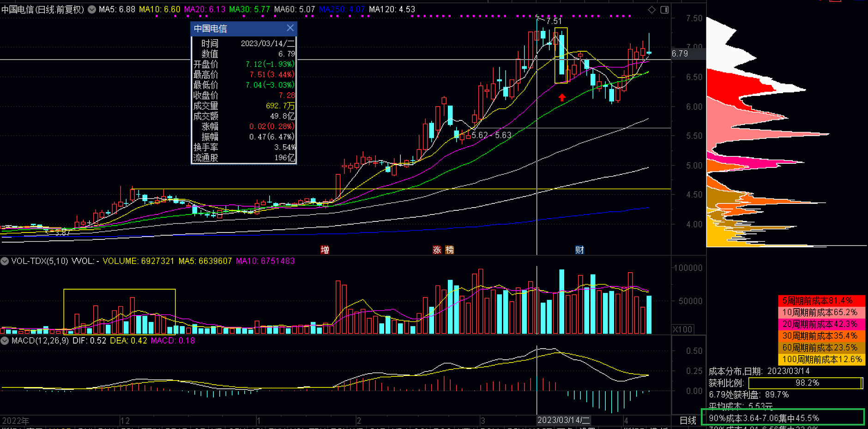Toggle the side panel layout icon
The width and height of the screenshot is (868, 429).
664,10
